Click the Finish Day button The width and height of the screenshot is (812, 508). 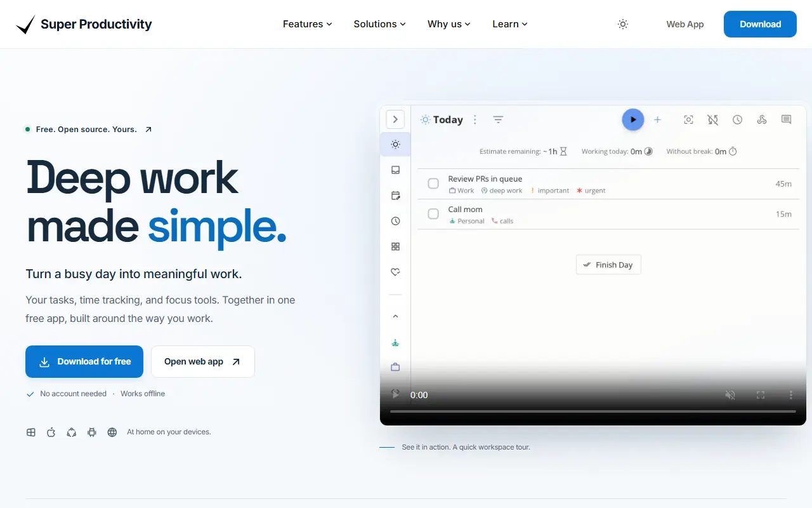point(608,265)
